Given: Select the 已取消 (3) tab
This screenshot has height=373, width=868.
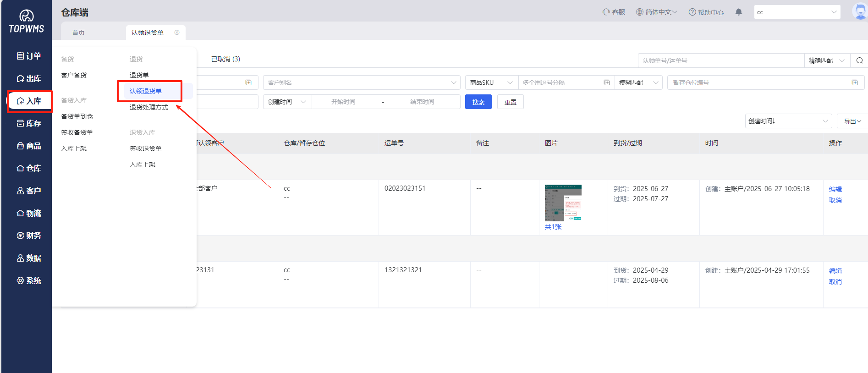Looking at the screenshot, I should (225, 59).
